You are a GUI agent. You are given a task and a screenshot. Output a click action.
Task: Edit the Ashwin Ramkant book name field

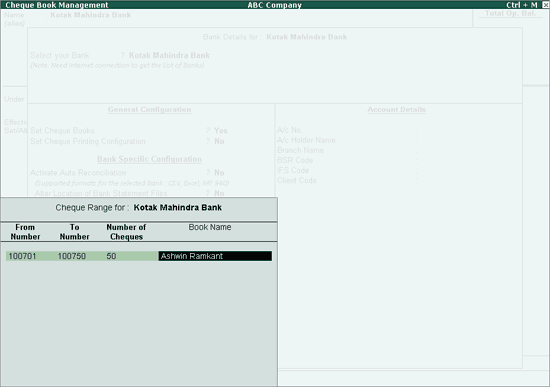coord(215,256)
